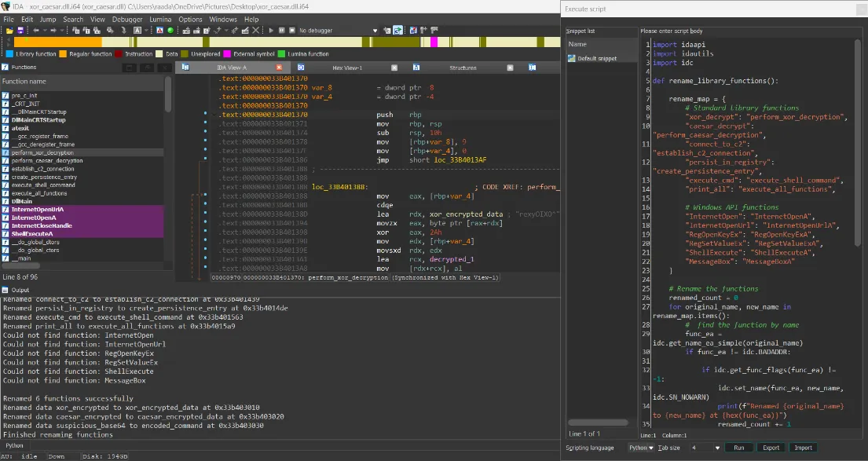Image resolution: width=868 pixels, height=461 pixels.
Task: Close the IDA View-A tab
Action: pyautogui.click(x=279, y=68)
